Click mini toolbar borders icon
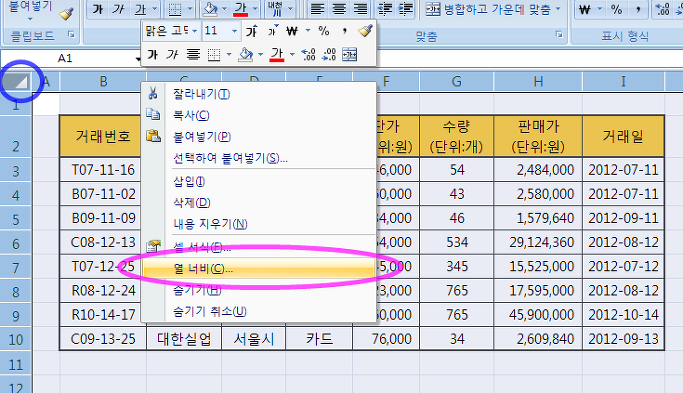This screenshot has width=683, height=393. [214, 54]
